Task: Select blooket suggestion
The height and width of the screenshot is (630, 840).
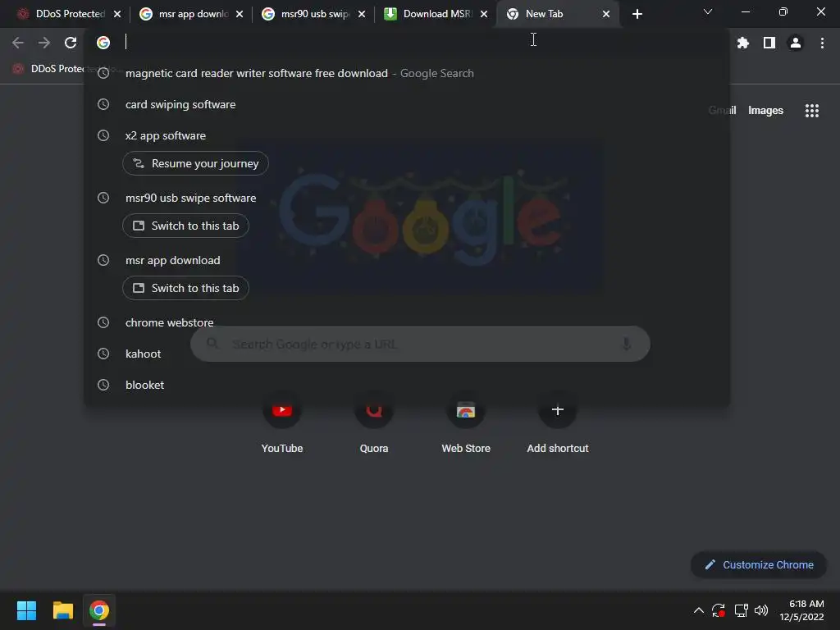Action: coord(407,385)
